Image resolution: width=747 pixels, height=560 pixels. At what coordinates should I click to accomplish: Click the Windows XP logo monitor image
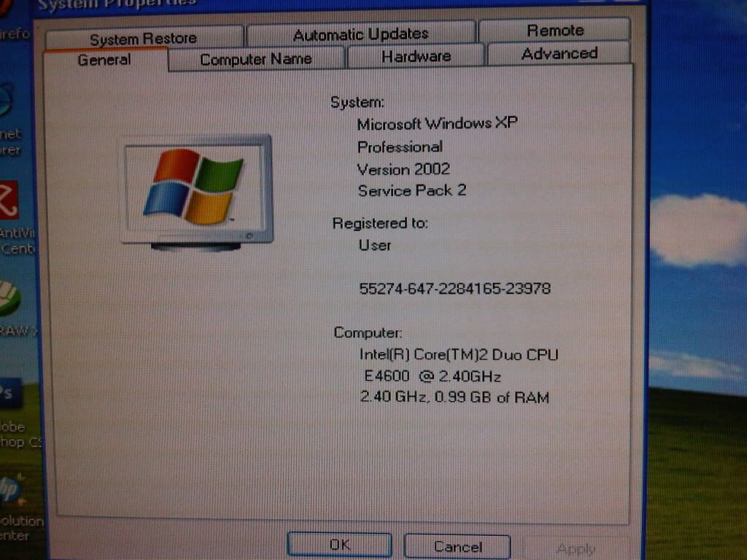tap(197, 192)
